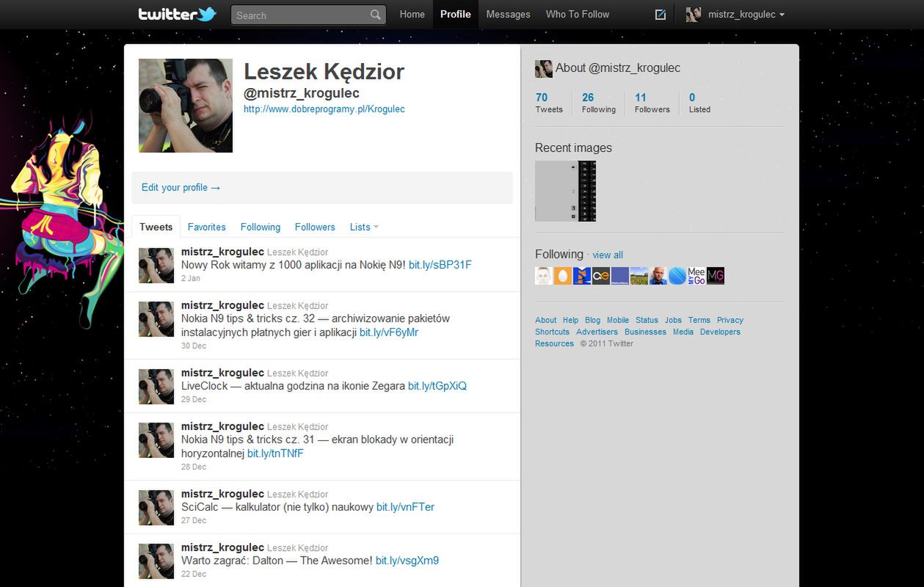This screenshot has height=587, width=924.
Task: Open the dobreprogramy.pl/Krogulec profile URL
Action: coord(324,109)
